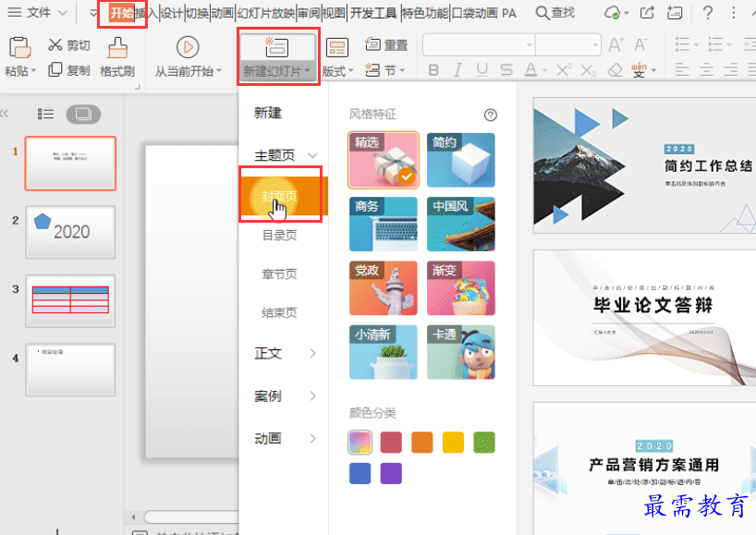The image size is (756, 535).
Task: Switch to outline view icon in slide panel
Action: tap(45, 115)
